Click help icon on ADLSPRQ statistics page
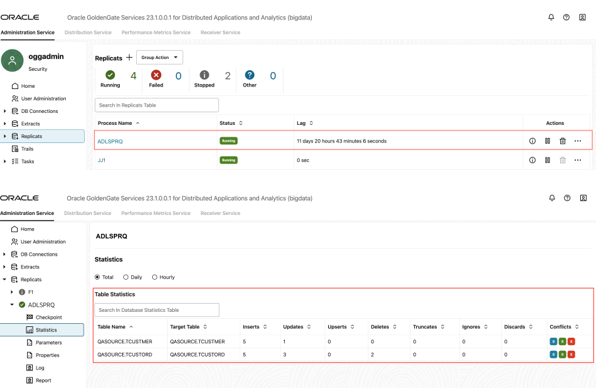Viewport: 613px width, 388px height. point(567,198)
